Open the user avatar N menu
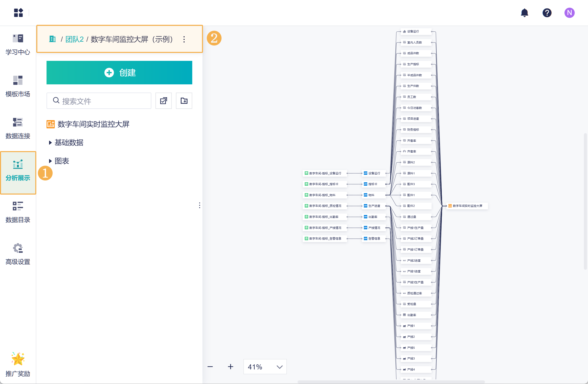The width and height of the screenshot is (588, 384). [x=569, y=13]
